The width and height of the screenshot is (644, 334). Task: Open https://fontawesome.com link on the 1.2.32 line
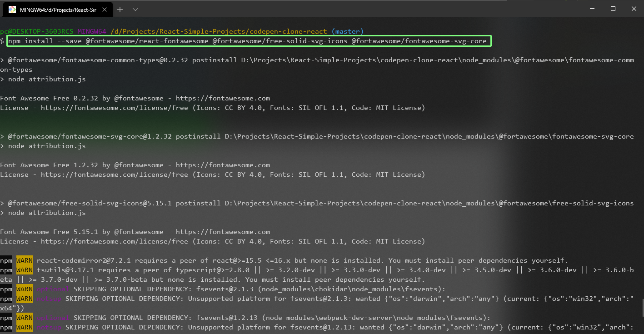(223, 165)
